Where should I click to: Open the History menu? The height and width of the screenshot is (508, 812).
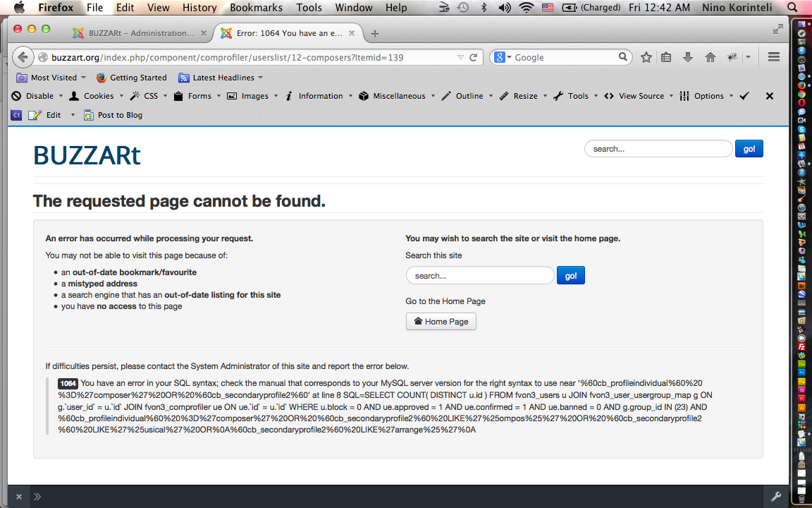199,7
